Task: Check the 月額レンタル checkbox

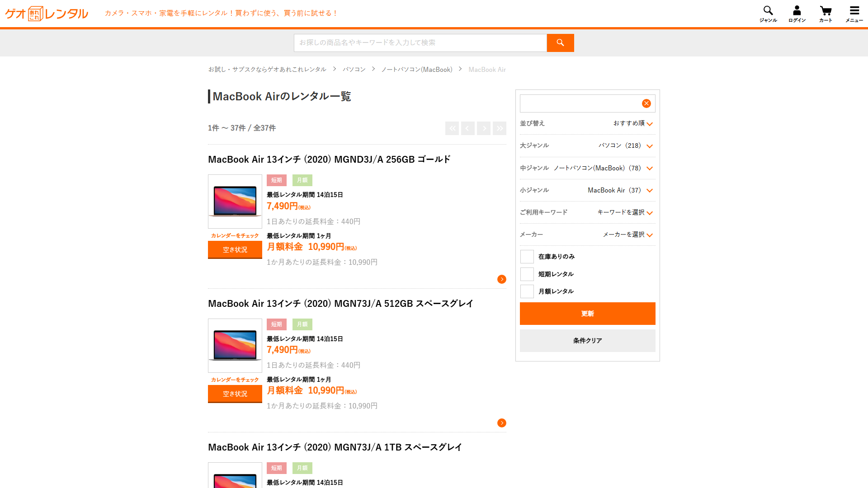Action: (x=527, y=291)
